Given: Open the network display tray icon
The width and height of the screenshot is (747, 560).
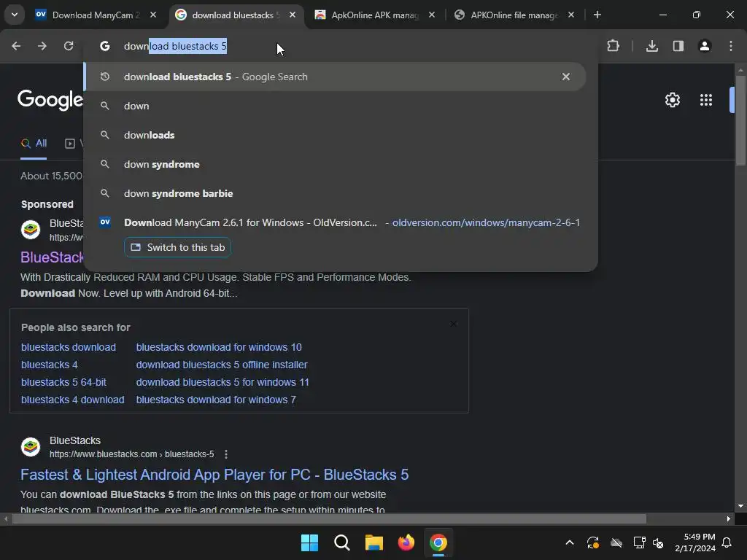Looking at the screenshot, I should pos(639,542).
